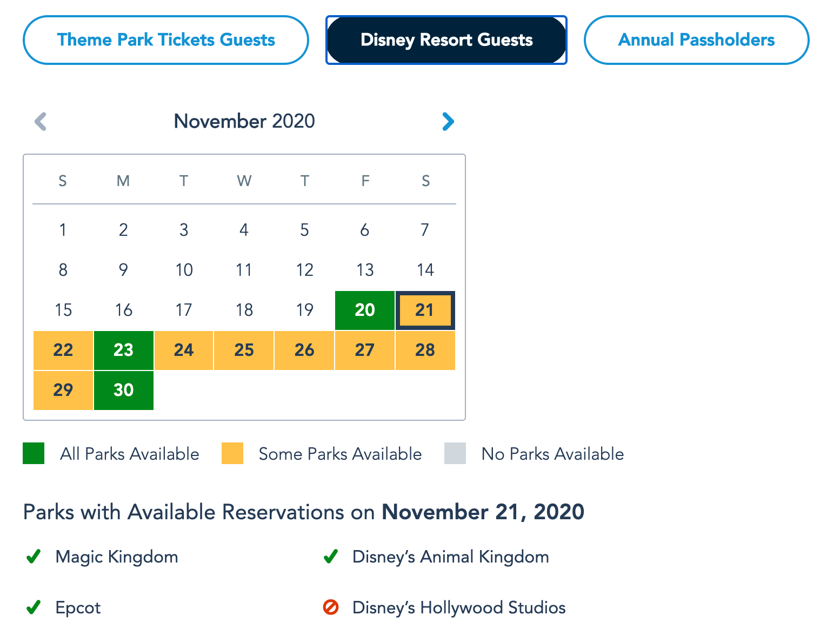840x635 pixels.
Task: Go back to the previous month arrow
Action: [x=41, y=121]
